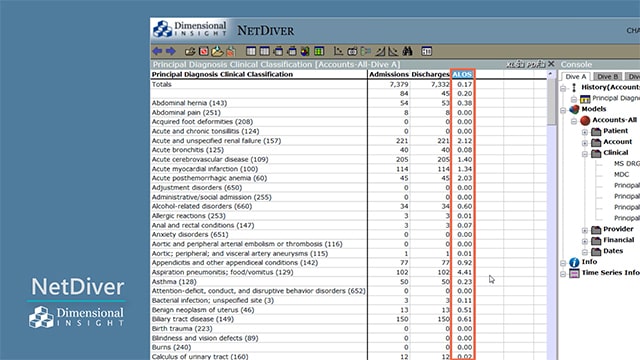Click Principal Diagnosis Clinical Classification column header
This screenshot has width=640, height=360.
pyautogui.click(x=222, y=74)
